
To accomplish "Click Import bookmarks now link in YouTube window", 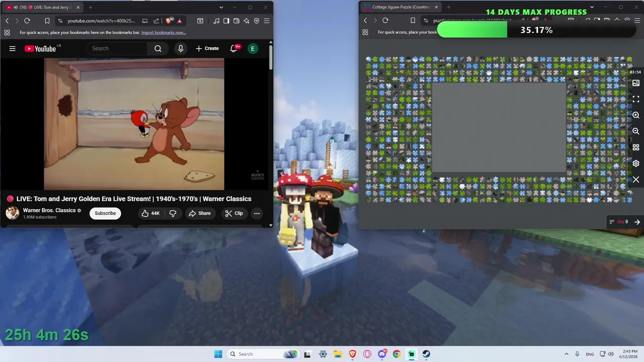I will point(164,33).
